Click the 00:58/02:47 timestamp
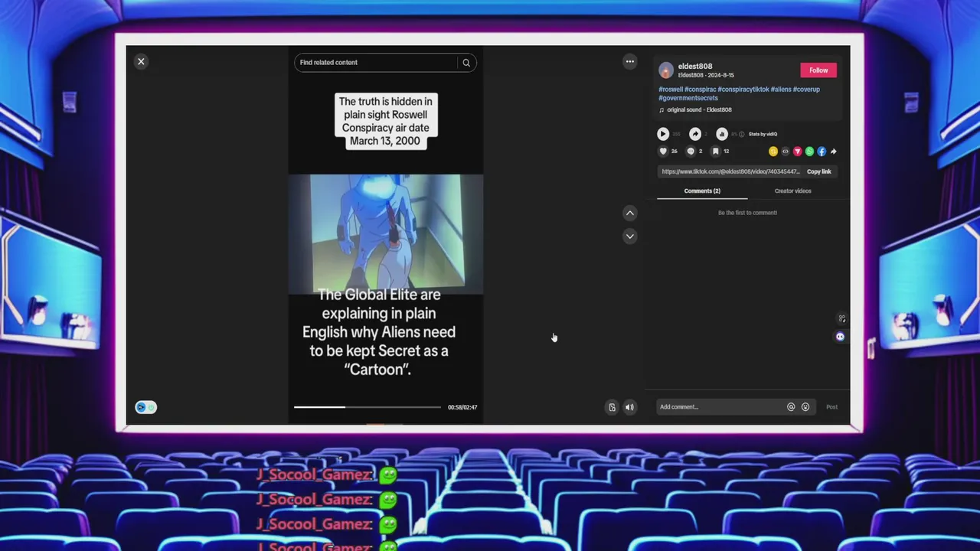Image resolution: width=980 pixels, height=551 pixels. click(x=462, y=407)
